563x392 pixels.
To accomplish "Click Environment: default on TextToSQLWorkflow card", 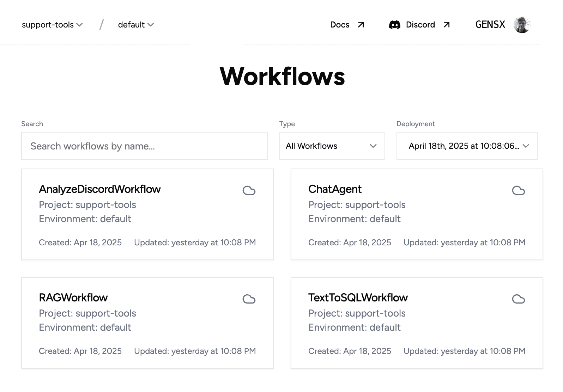I will (x=355, y=327).
